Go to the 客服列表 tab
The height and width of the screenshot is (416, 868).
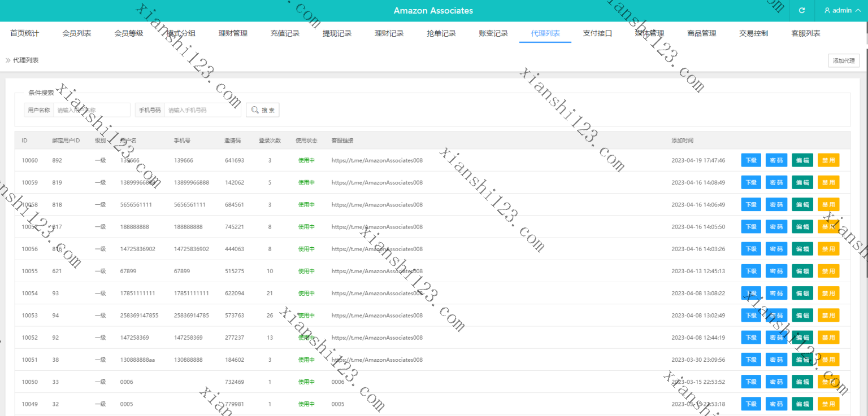[x=805, y=33]
